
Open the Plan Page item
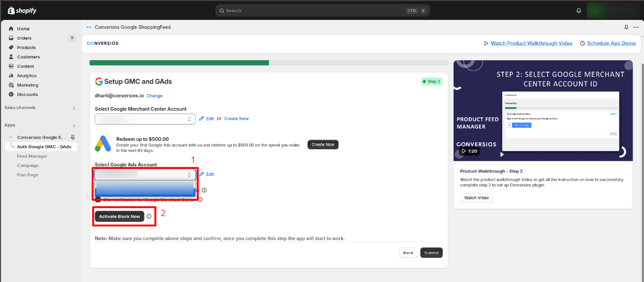pos(27,175)
